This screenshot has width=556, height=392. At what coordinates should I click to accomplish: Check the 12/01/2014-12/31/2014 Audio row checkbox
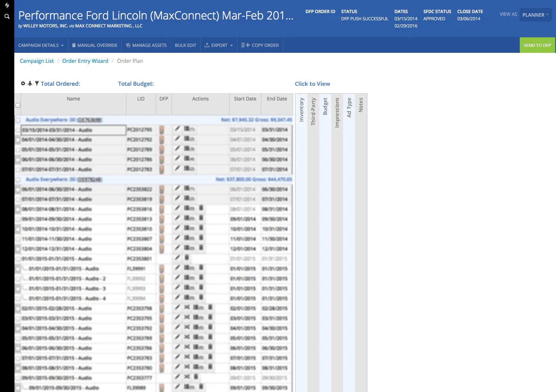pyautogui.click(x=18, y=249)
